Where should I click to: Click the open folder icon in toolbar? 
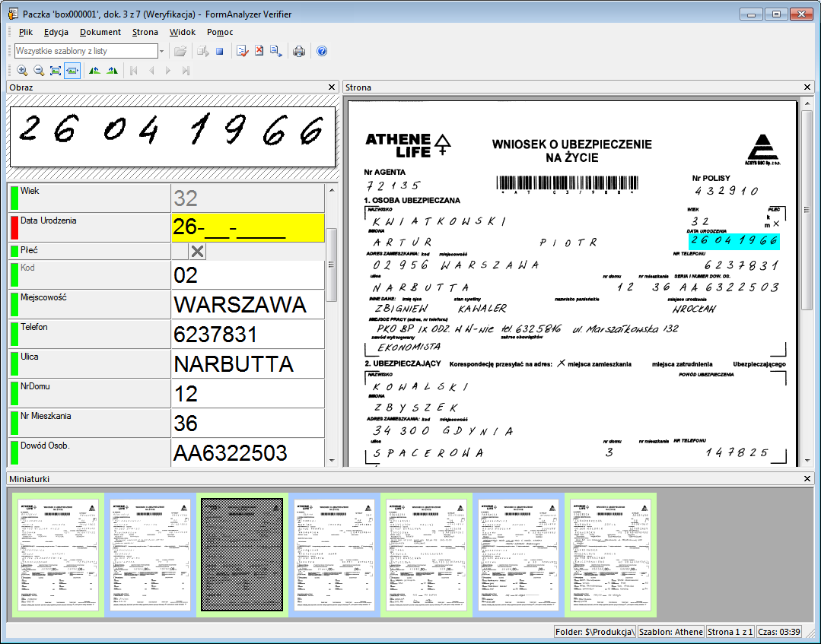pos(179,51)
